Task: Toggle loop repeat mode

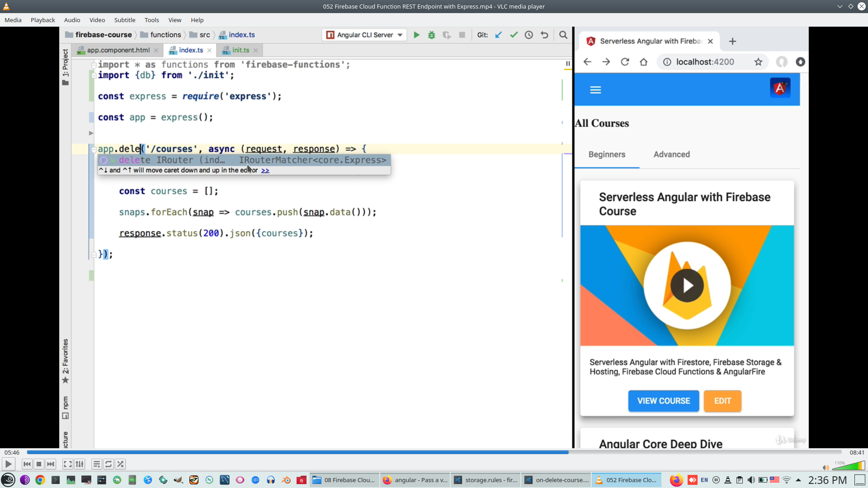Action: (x=108, y=464)
